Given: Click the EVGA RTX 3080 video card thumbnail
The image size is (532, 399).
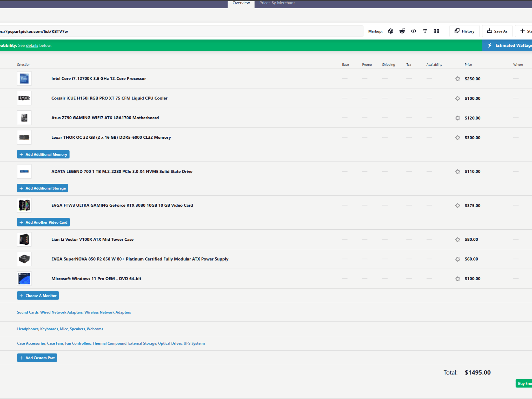Looking at the screenshot, I should (24, 205).
